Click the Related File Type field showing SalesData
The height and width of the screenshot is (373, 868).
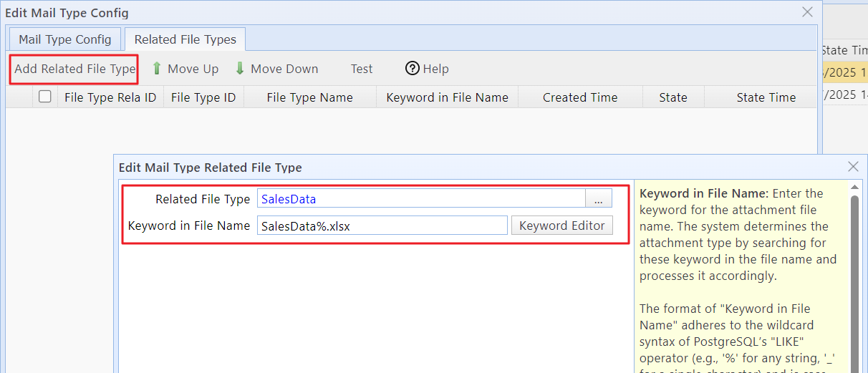(x=422, y=199)
